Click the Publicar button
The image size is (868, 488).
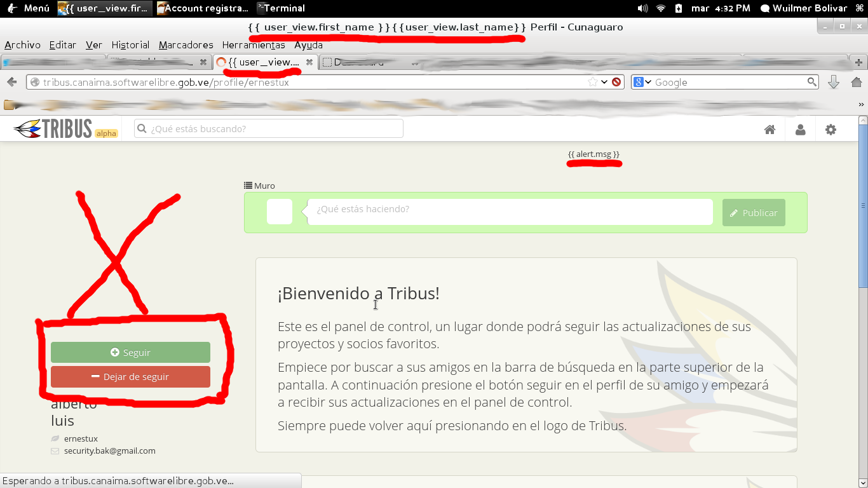[754, 213]
